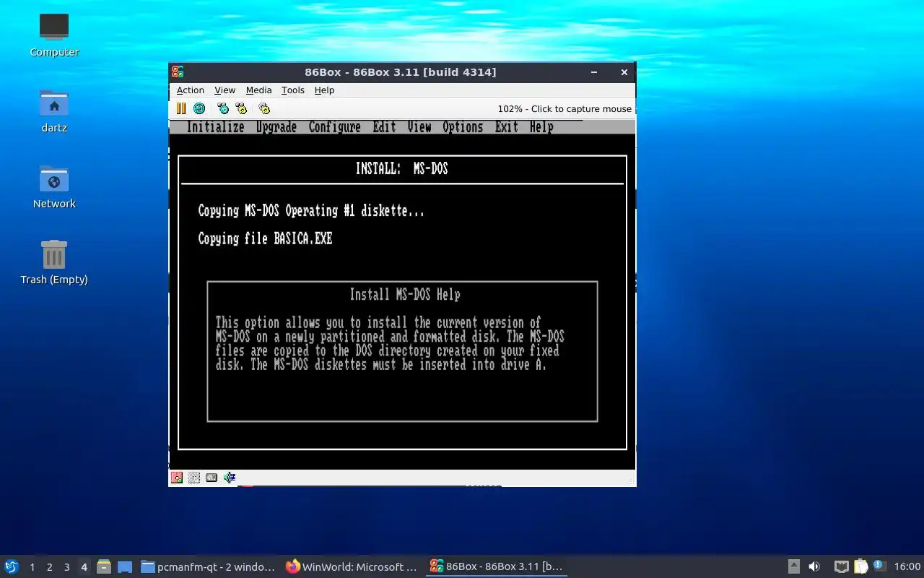This screenshot has height=578, width=924.
Task: Open the dartz home folder icon
Action: pyautogui.click(x=54, y=111)
